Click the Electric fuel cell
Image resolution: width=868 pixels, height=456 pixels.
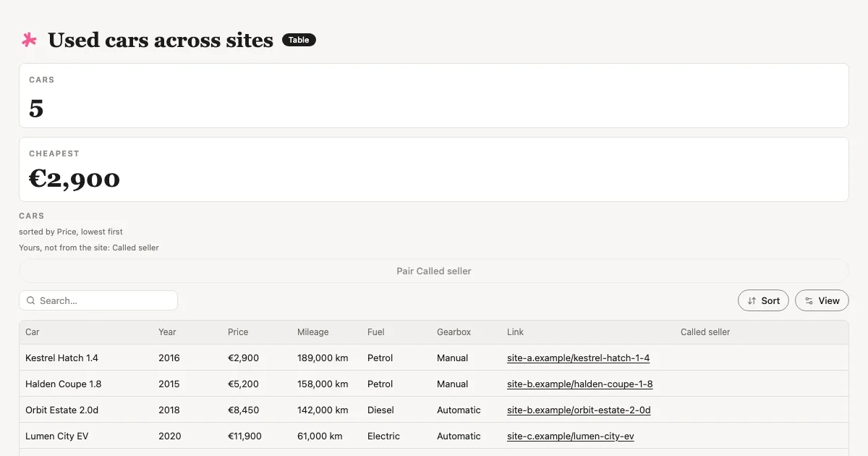click(x=383, y=436)
